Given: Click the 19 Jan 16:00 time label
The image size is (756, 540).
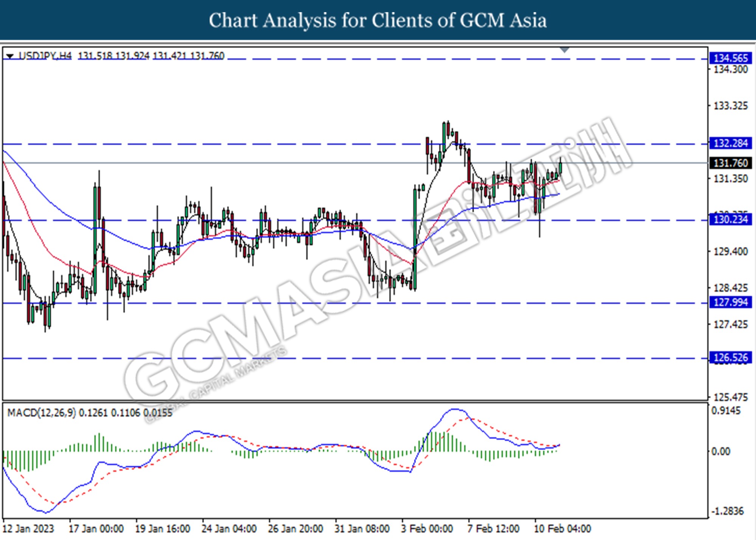Looking at the screenshot, I should 163,529.
